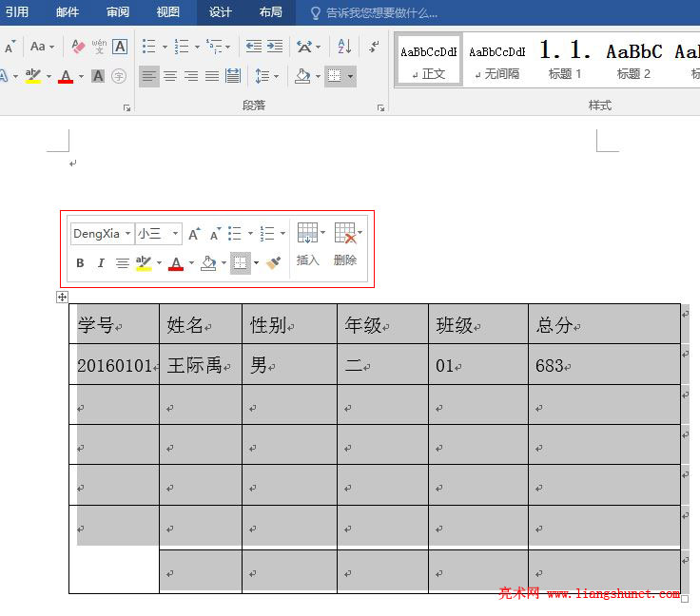Click the 插入 (Insert) table button

[308, 244]
